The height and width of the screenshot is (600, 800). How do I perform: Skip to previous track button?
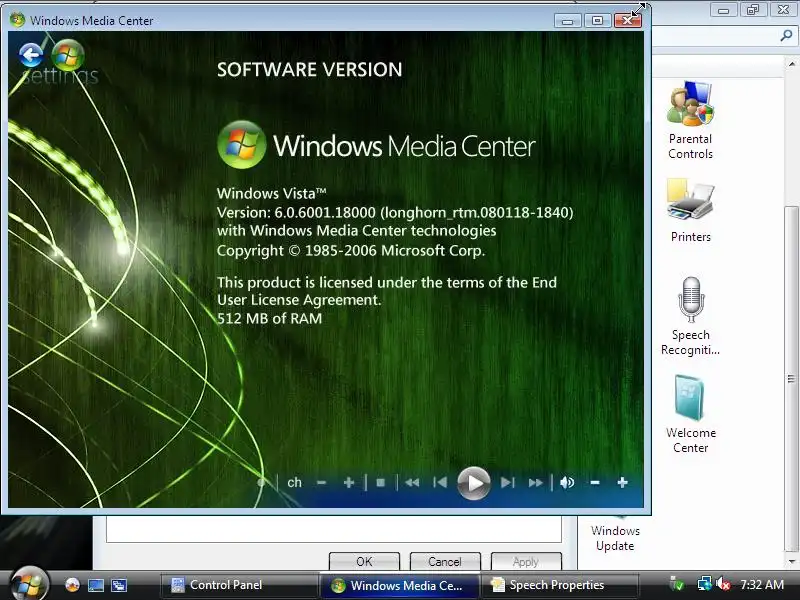(439, 483)
